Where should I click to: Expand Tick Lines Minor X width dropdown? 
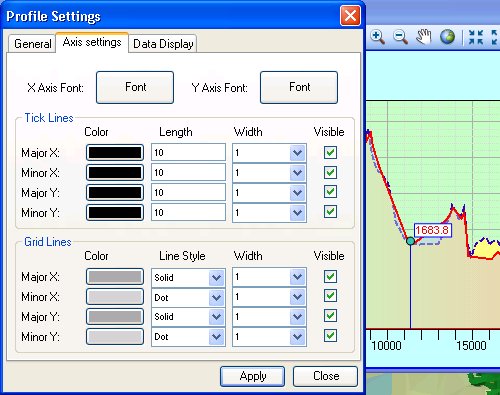point(297,173)
